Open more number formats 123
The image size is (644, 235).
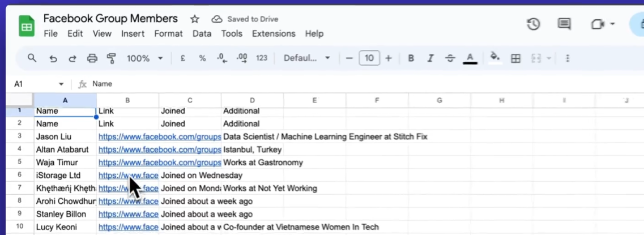262,58
